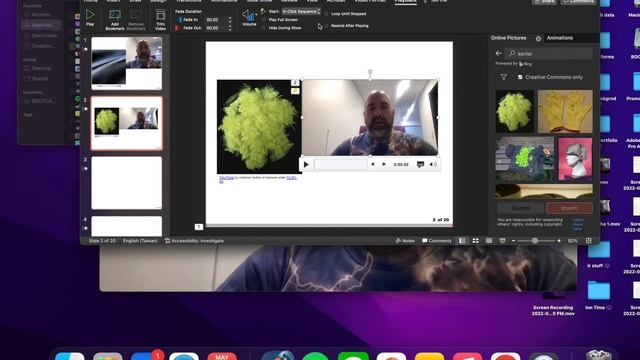Enable Play Full Screen checkbox
640x360 pixels.
tap(264, 20)
